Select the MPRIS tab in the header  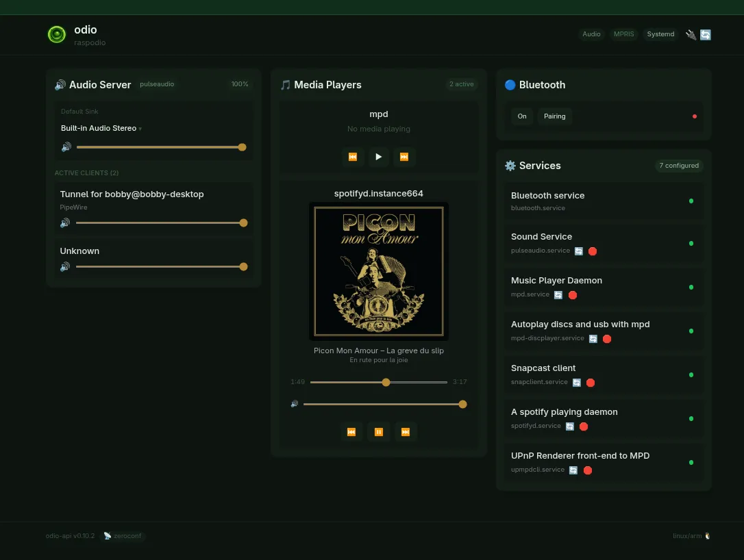pos(623,34)
